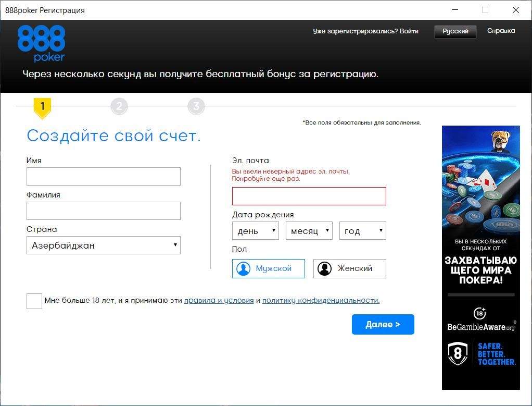Viewport: 532px width, 406px height.
Task: Click the male avatar icon
Action: (243, 268)
